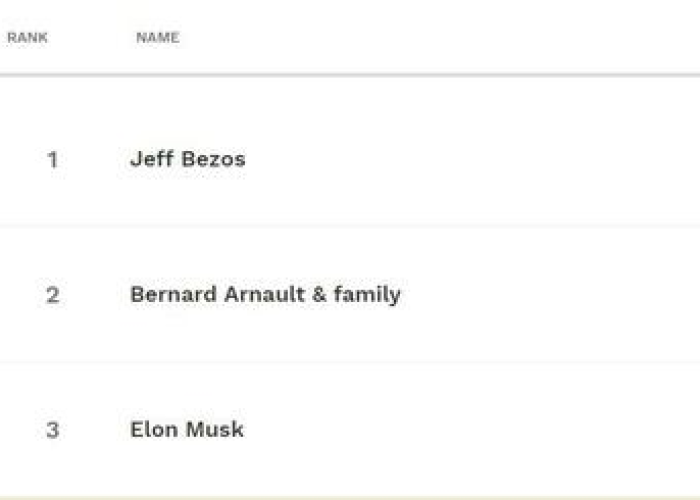The height and width of the screenshot is (500, 700).
Task: Select the rank number 1 cell
Action: pyautogui.click(x=53, y=160)
